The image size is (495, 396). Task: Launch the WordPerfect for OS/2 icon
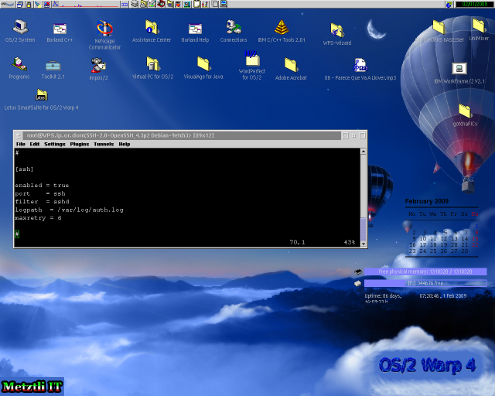click(252, 59)
